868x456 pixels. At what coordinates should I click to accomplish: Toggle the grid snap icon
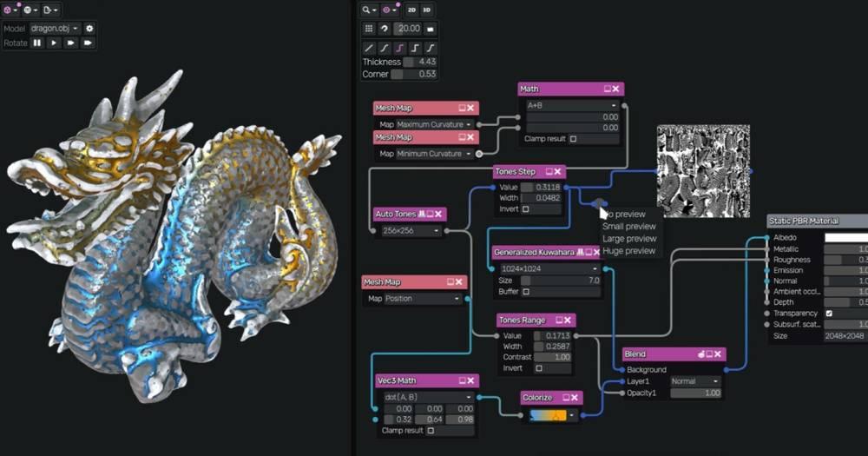click(369, 29)
